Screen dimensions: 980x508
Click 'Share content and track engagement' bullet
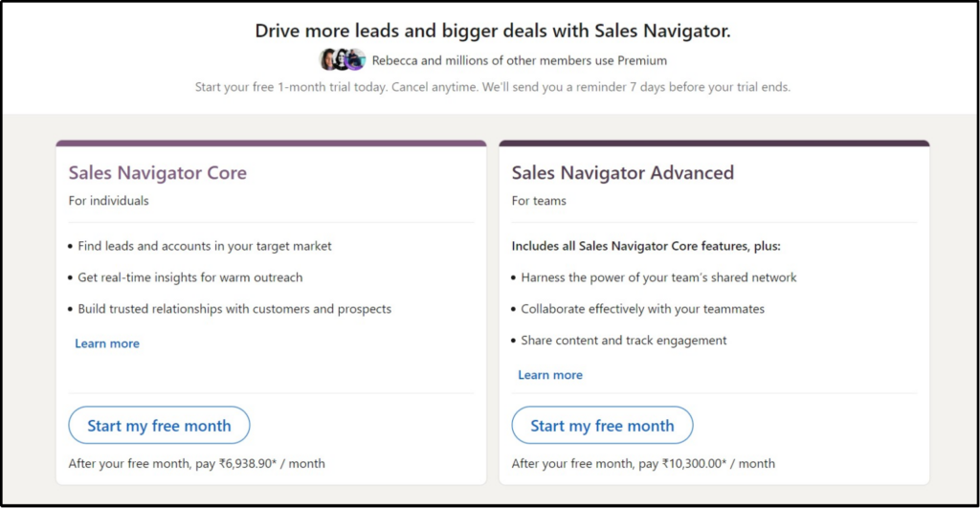point(623,341)
